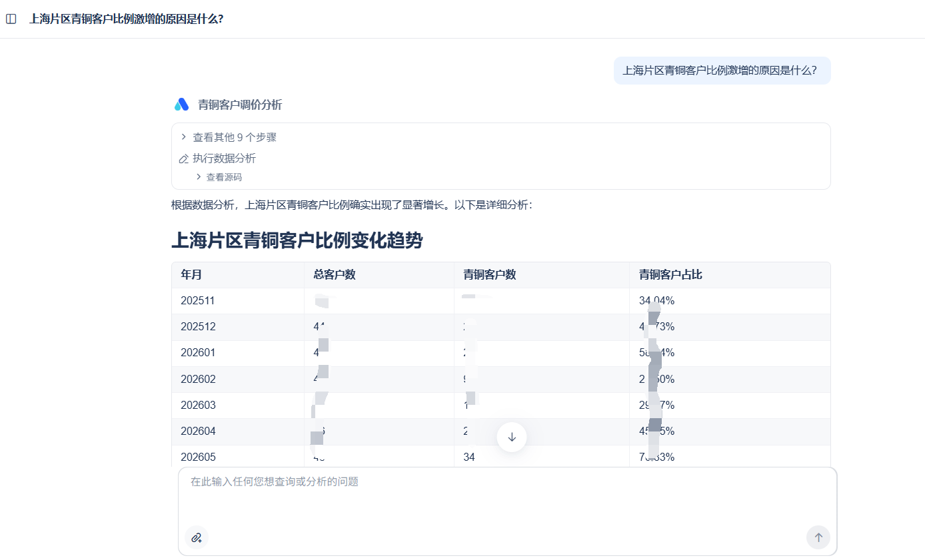
Task: Toggle the sidebar panel icon
Action: point(11,19)
